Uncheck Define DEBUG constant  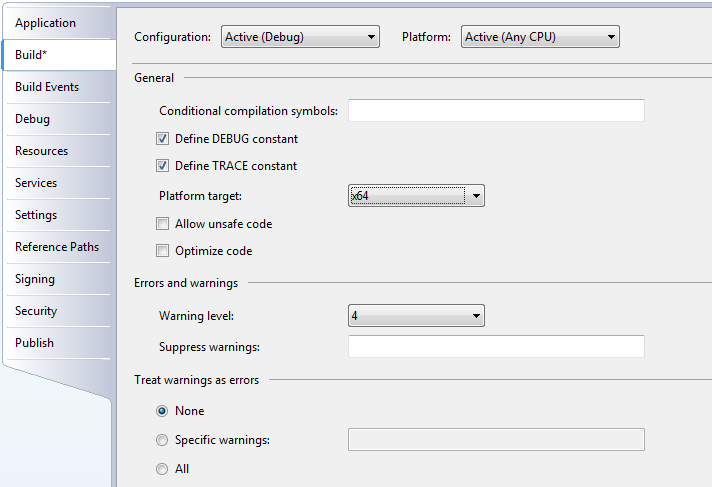163,139
